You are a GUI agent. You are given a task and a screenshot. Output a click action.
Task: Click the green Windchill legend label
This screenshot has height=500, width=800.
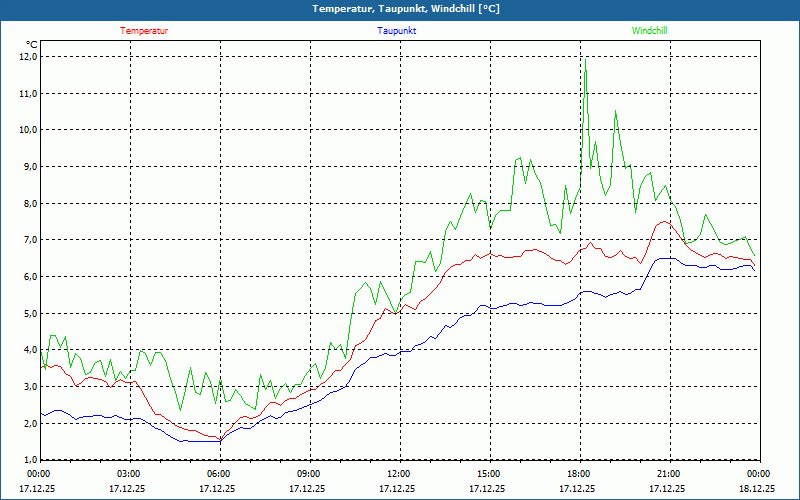[x=649, y=30]
